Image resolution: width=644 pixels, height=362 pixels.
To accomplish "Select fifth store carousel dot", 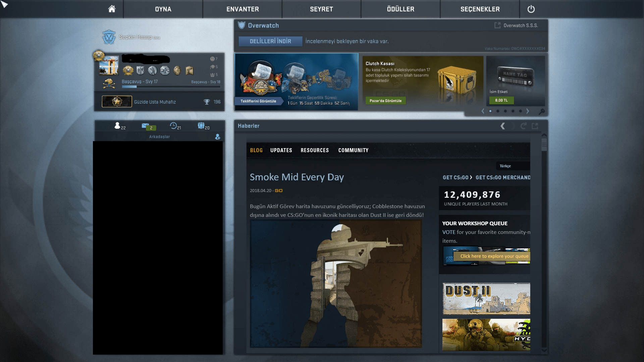I will click(x=521, y=111).
